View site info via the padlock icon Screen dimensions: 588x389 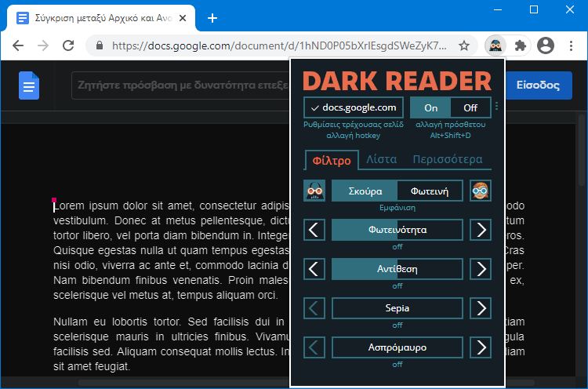tap(100, 45)
